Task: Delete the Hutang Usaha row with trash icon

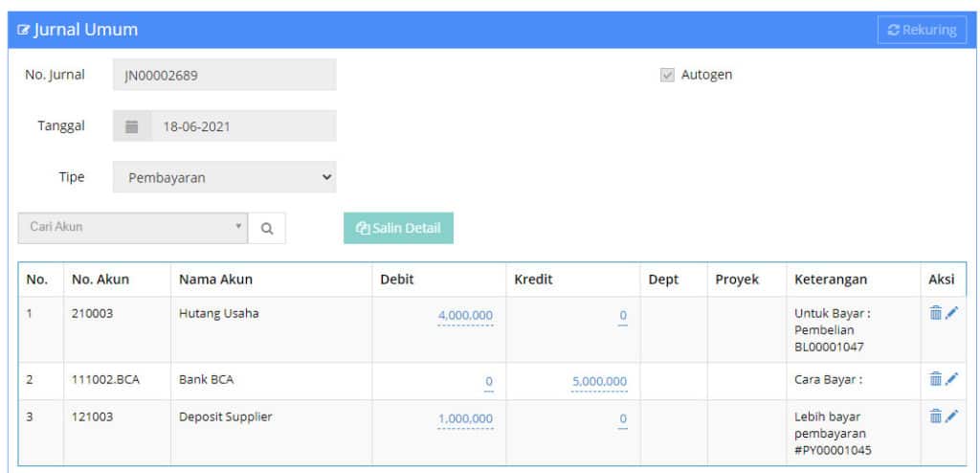Action: 935,313
